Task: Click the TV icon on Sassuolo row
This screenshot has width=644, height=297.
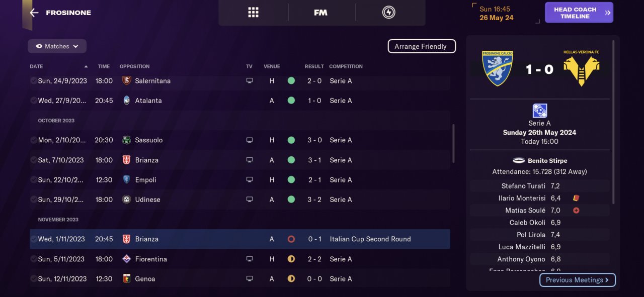Action: [x=250, y=140]
